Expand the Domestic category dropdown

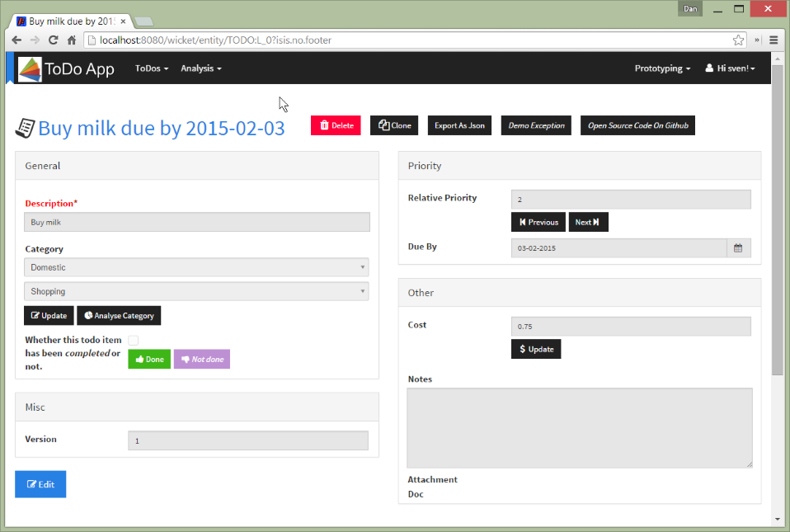[x=196, y=267]
